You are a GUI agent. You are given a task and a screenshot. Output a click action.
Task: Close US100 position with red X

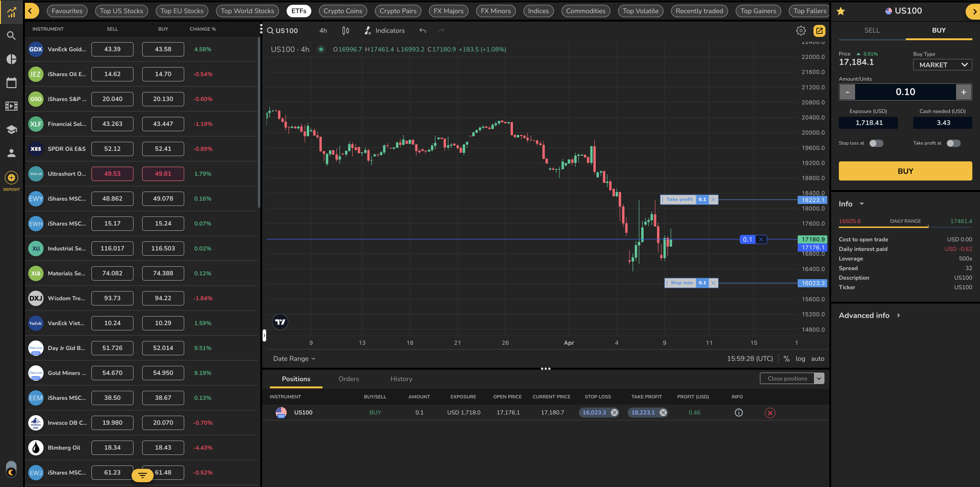(770, 413)
